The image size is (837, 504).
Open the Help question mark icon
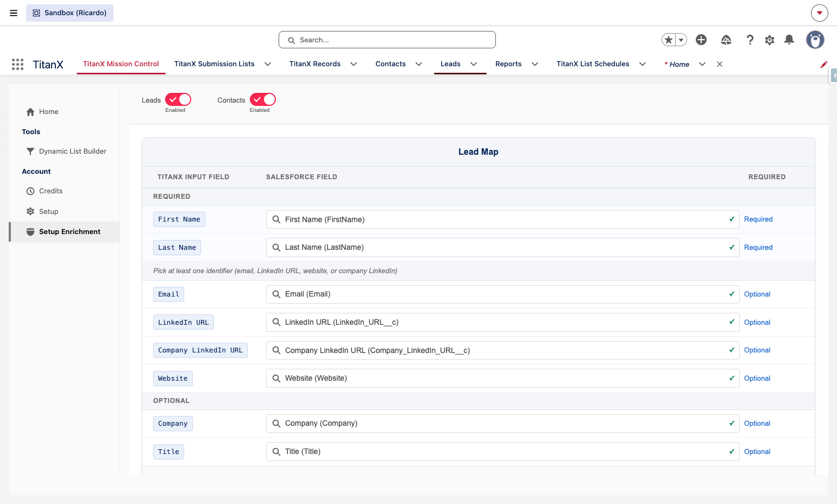point(750,40)
